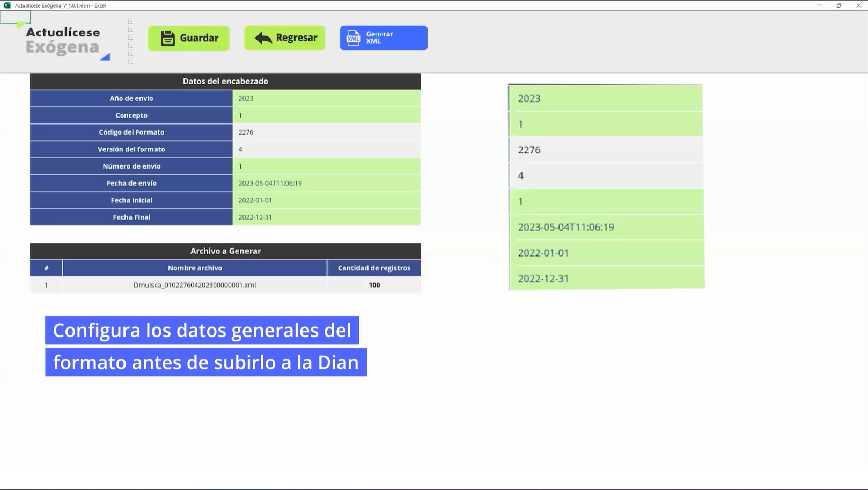This screenshot has width=868, height=490.
Task: Select the Año de envío value 2023
Action: click(327, 98)
